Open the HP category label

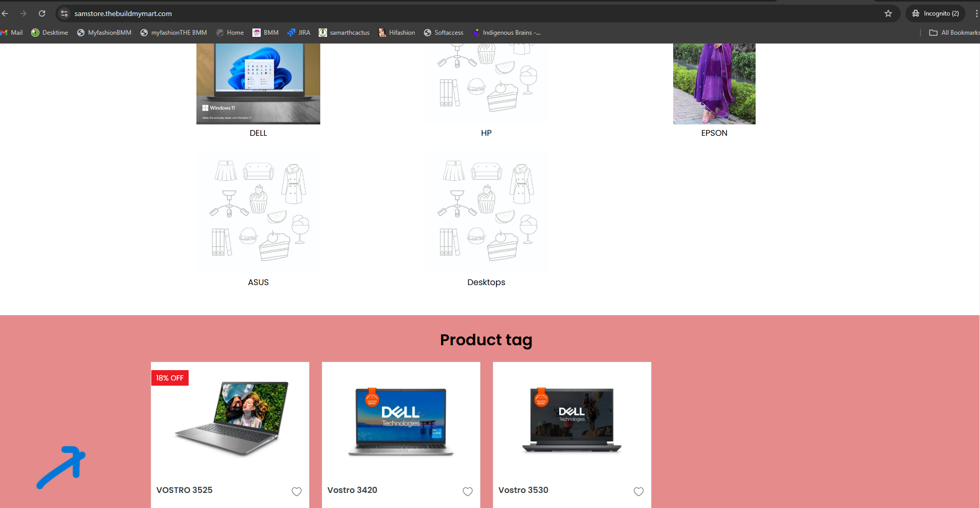click(x=486, y=133)
